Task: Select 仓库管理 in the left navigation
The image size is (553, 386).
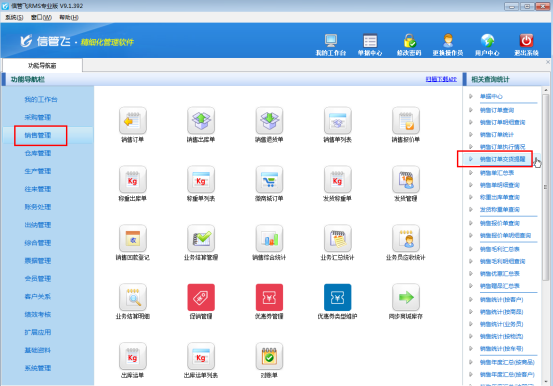Action: (38, 153)
